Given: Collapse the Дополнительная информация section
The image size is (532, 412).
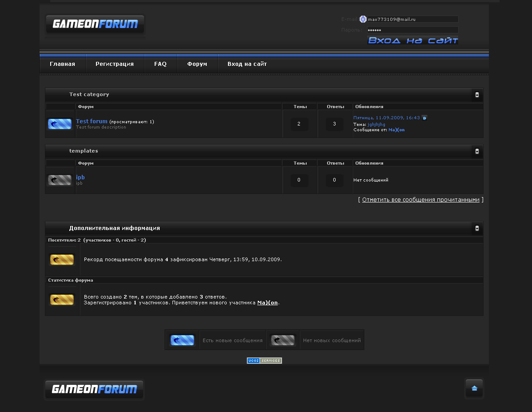Looking at the screenshot, I should click(477, 228).
